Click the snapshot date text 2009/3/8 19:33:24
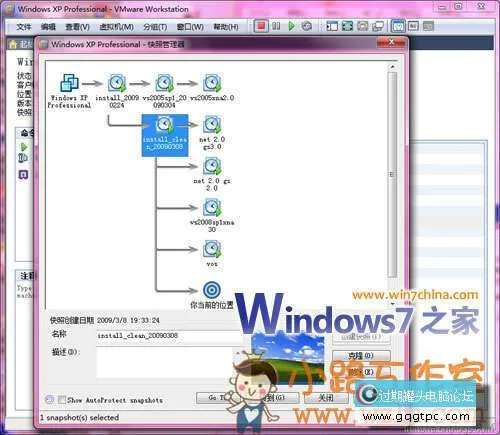 click(128, 320)
